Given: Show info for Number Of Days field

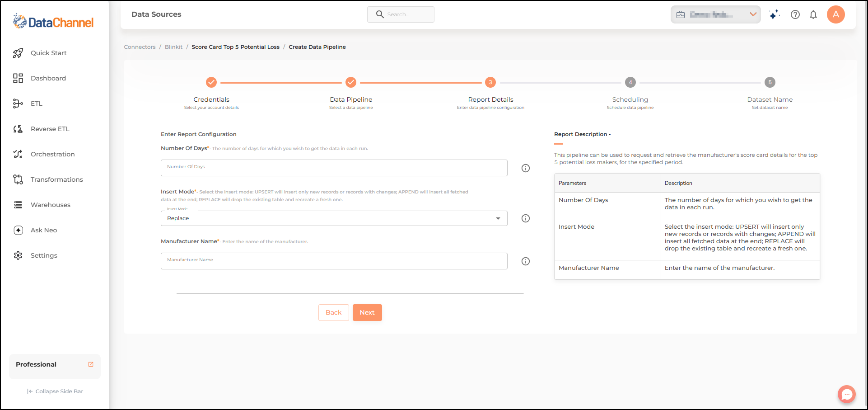Looking at the screenshot, I should pos(526,168).
